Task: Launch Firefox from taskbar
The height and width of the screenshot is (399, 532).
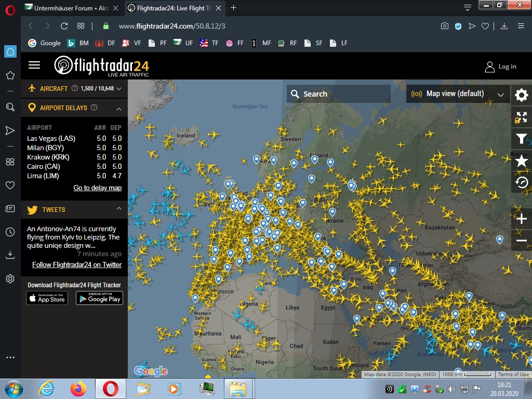Action: tap(78, 389)
